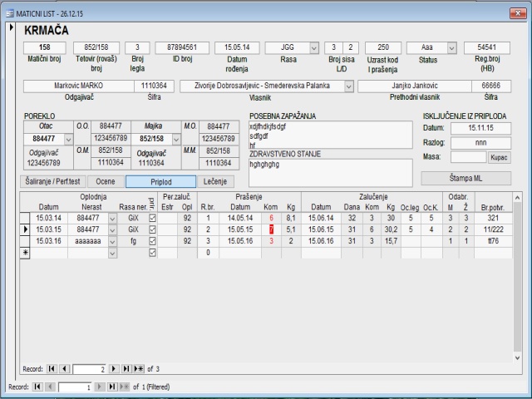532x399 pixels.
Task: Jump to last record in subform navigator
Action: pos(127,367)
